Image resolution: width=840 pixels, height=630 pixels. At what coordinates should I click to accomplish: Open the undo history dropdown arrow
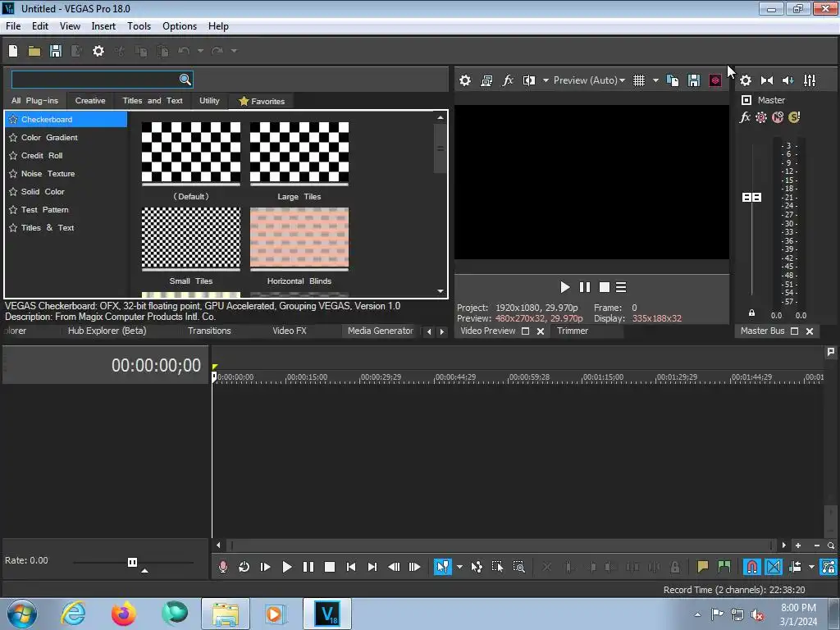tap(200, 51)
